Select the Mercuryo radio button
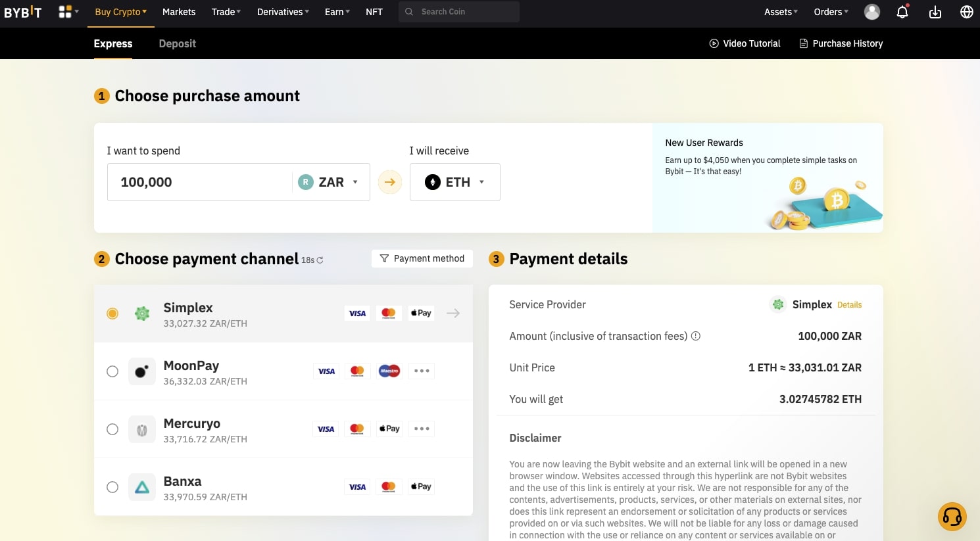This screenshot has width=980, height=541. 112,429
